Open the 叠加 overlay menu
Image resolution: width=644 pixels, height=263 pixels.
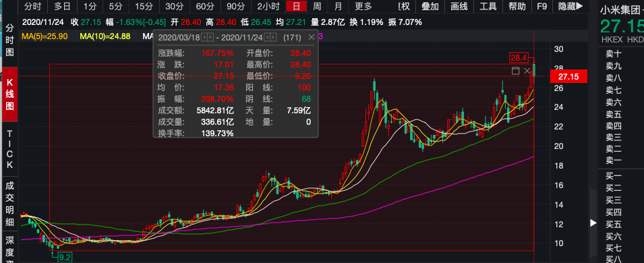click(430, 6)
